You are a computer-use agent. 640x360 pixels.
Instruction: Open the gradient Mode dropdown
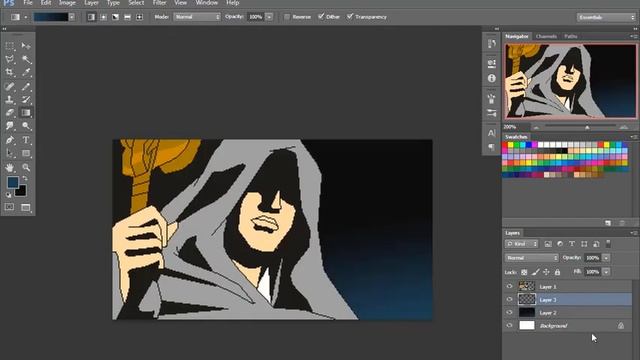[197, 17]
